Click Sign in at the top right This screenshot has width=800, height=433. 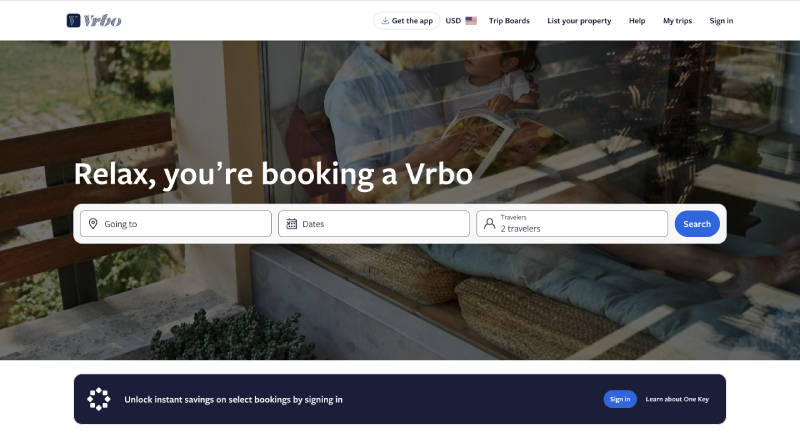click(x=721, y=20)
